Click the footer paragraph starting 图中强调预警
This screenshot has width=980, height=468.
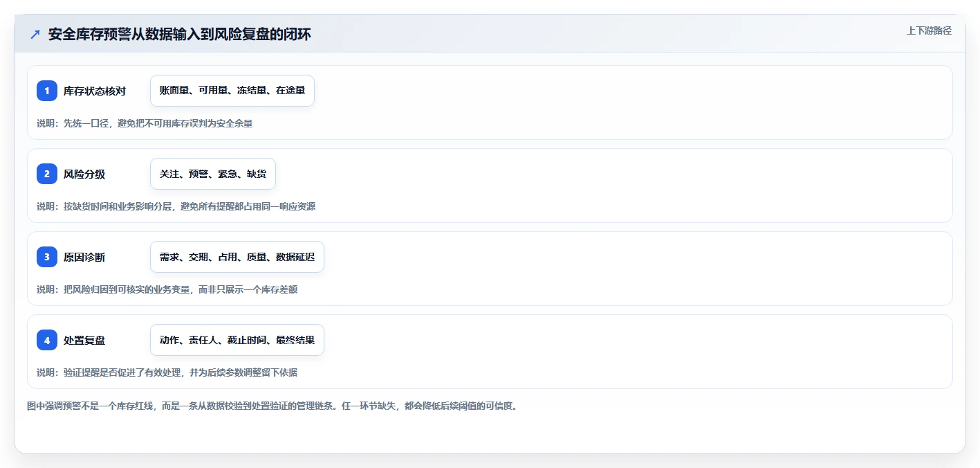[272, 406]
